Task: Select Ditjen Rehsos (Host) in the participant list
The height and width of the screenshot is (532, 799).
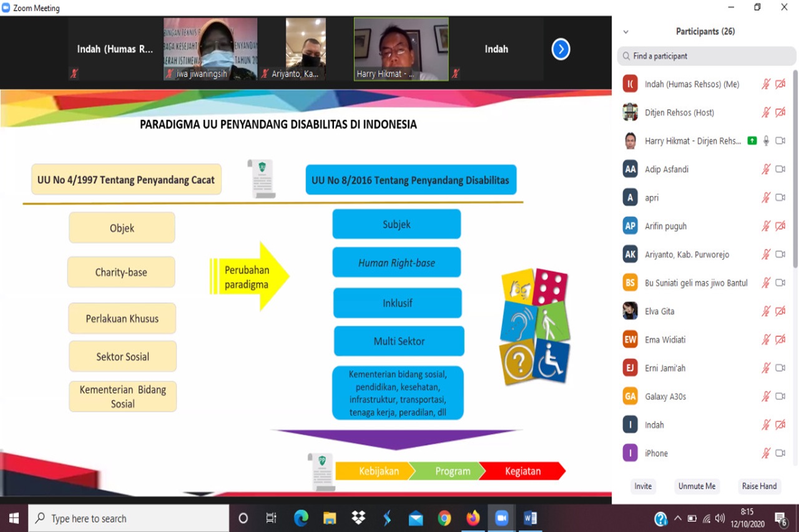Action: coord(704,112)
